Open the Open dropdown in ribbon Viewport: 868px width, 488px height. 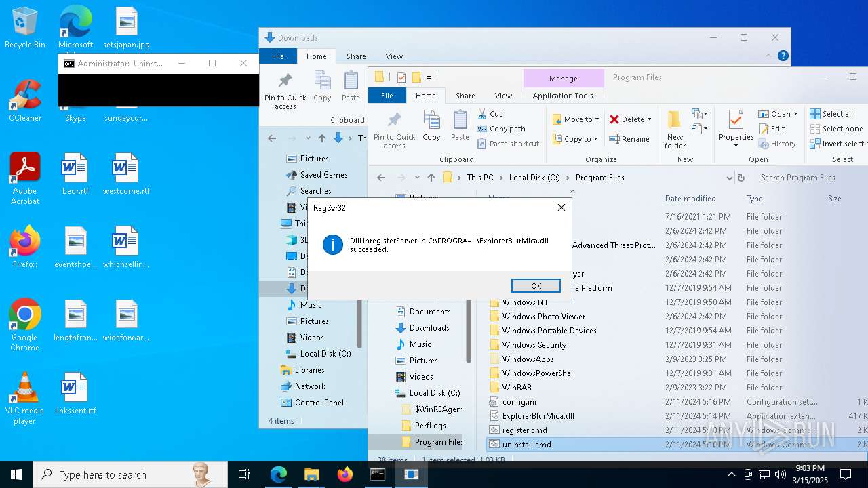point(778,114)
